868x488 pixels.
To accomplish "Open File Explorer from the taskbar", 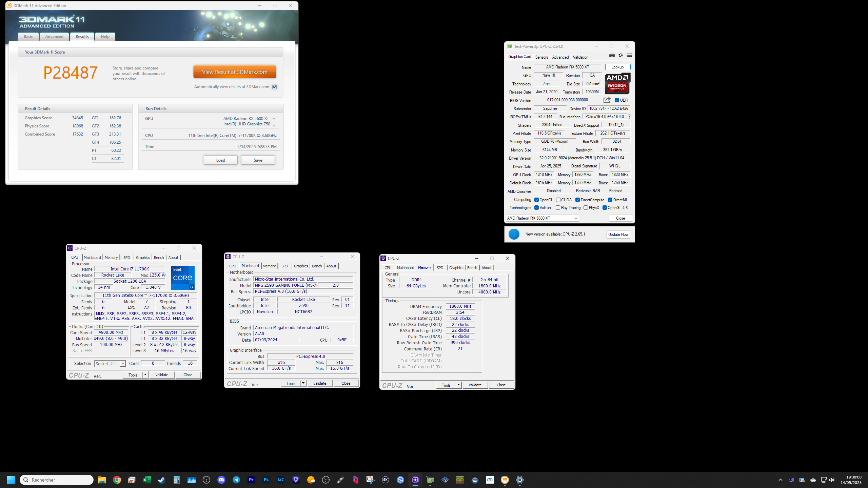I will (102, 480).
